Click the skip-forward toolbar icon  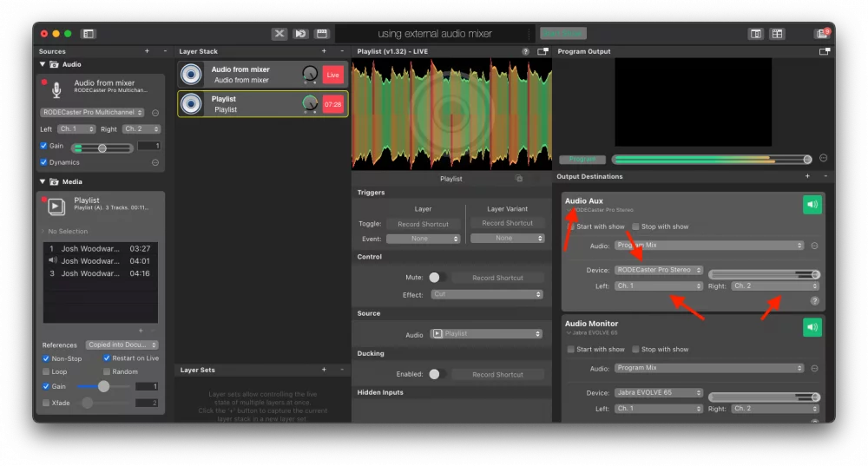[x=300, y=34]
